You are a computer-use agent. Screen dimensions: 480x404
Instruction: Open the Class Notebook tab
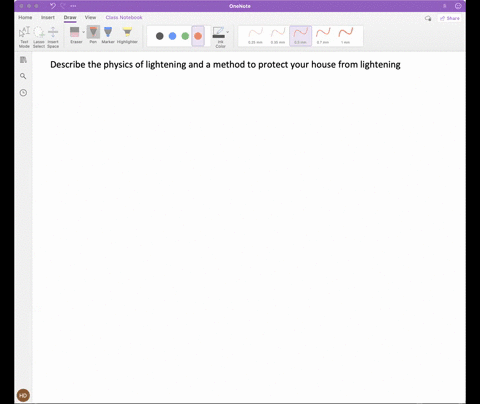tap(124, 17)
